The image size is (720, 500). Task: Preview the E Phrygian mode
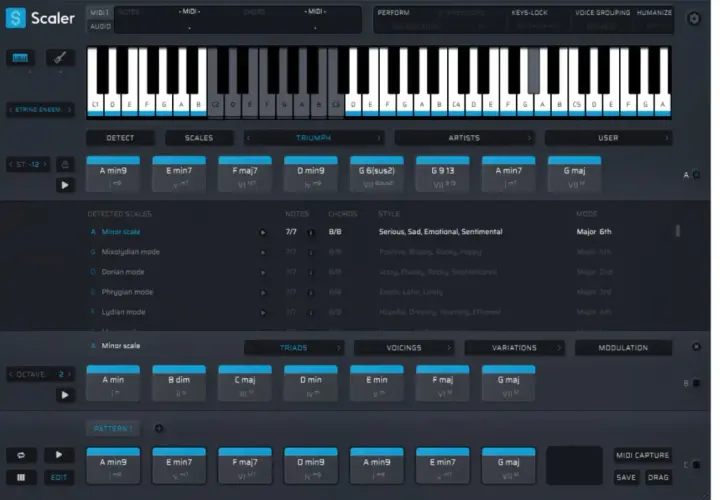(x=263, y=293)
